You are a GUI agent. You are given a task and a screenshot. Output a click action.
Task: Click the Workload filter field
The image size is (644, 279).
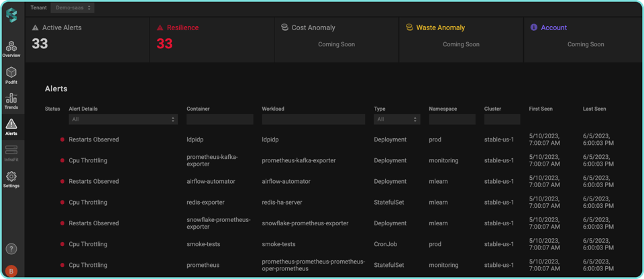313,119
